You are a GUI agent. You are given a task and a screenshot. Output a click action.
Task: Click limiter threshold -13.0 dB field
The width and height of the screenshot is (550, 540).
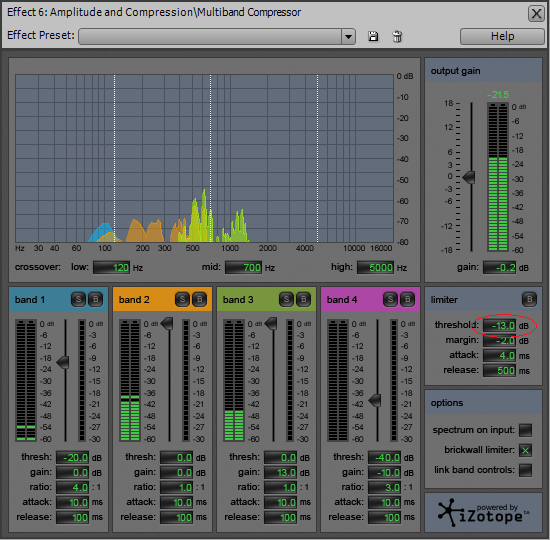click(x=499, y=326)
